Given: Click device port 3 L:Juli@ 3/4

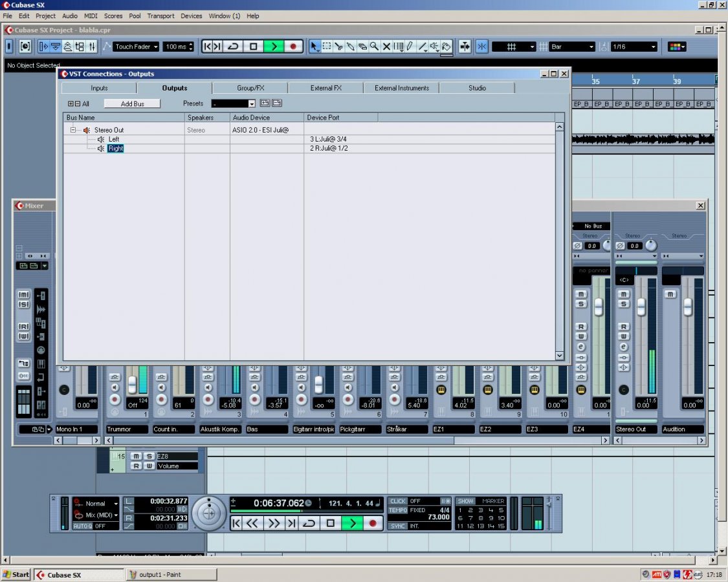Looking at the screenshot, I should pyautogui.click(x=328, y=139).
